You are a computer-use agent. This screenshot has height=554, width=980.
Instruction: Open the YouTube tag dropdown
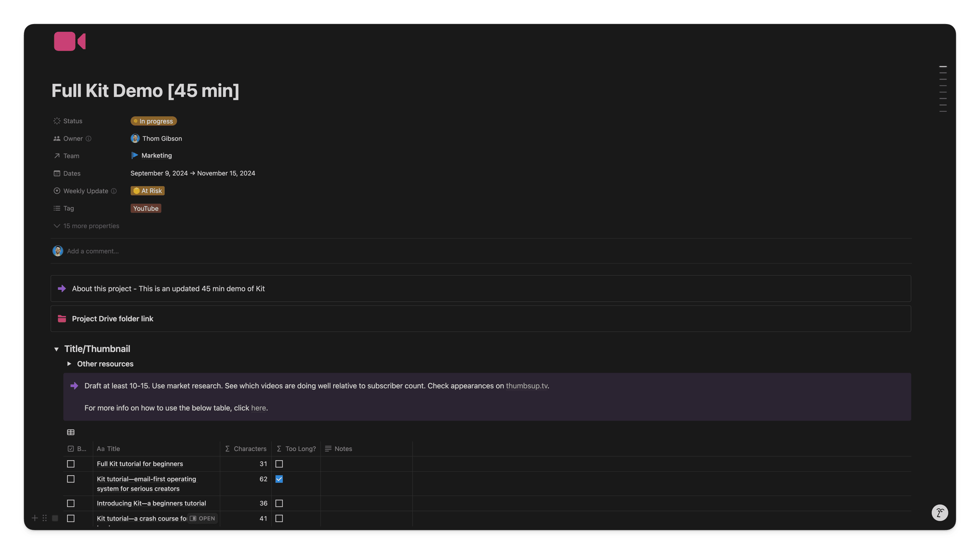click(146, 209)
